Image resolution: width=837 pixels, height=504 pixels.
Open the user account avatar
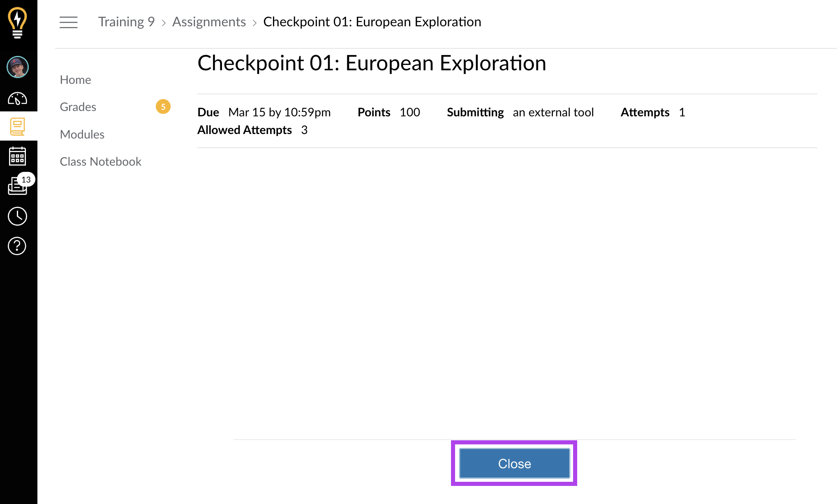tap(18, 67)
